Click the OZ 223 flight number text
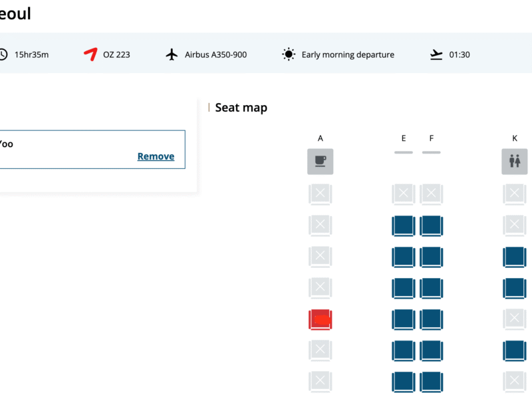 [x=116, y=55]
